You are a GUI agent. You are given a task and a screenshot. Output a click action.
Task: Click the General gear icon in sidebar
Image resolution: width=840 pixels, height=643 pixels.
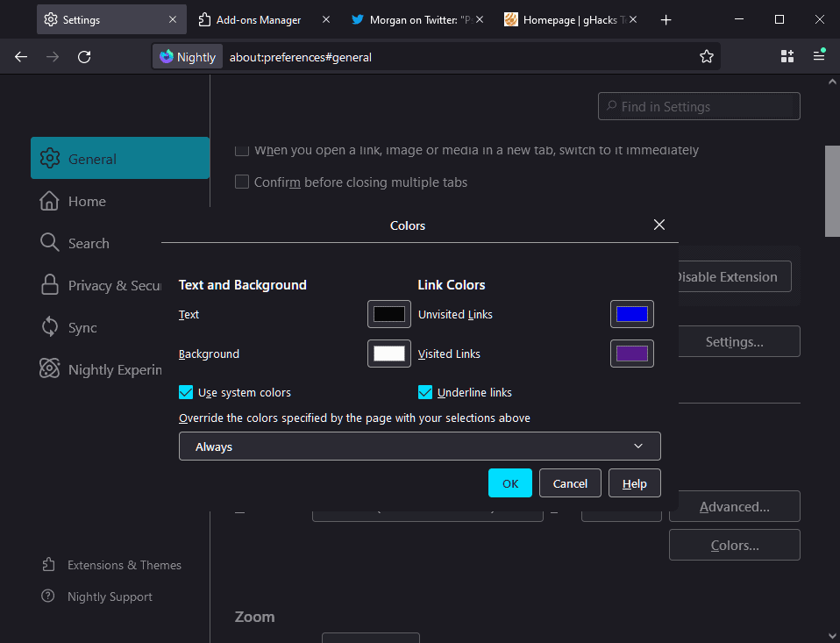coord(49,158)
